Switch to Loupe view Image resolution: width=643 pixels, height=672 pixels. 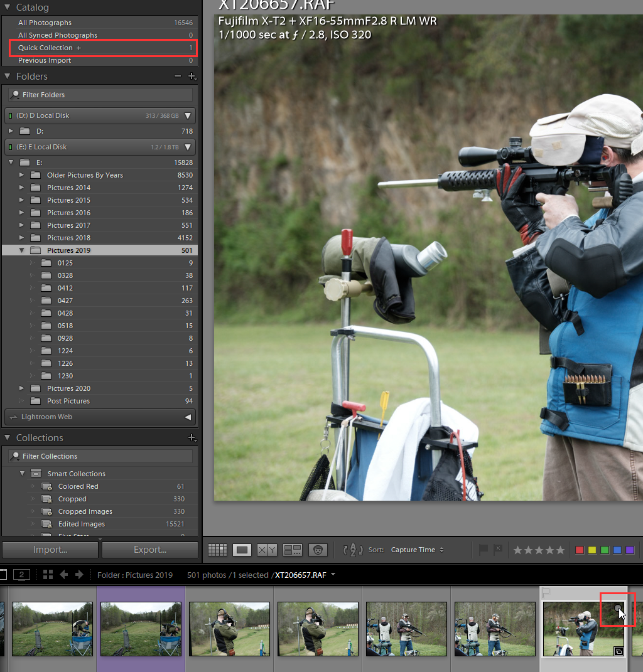pos(242,550)
